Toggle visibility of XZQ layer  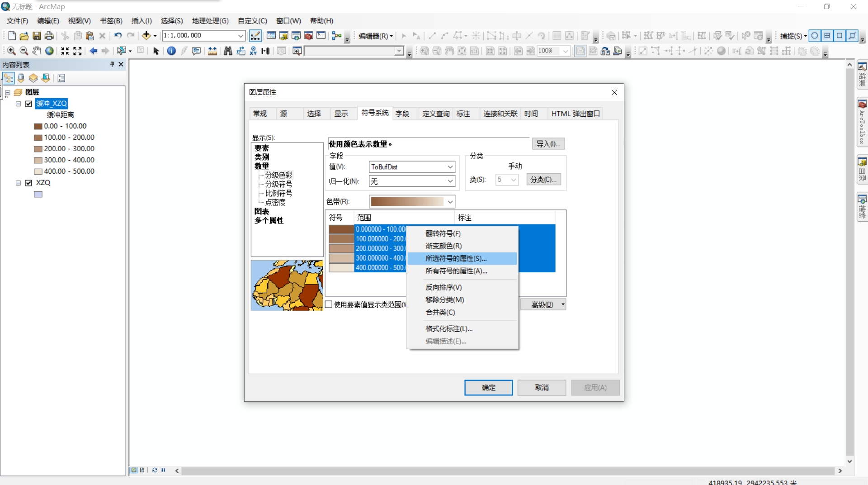coord(28,183)
